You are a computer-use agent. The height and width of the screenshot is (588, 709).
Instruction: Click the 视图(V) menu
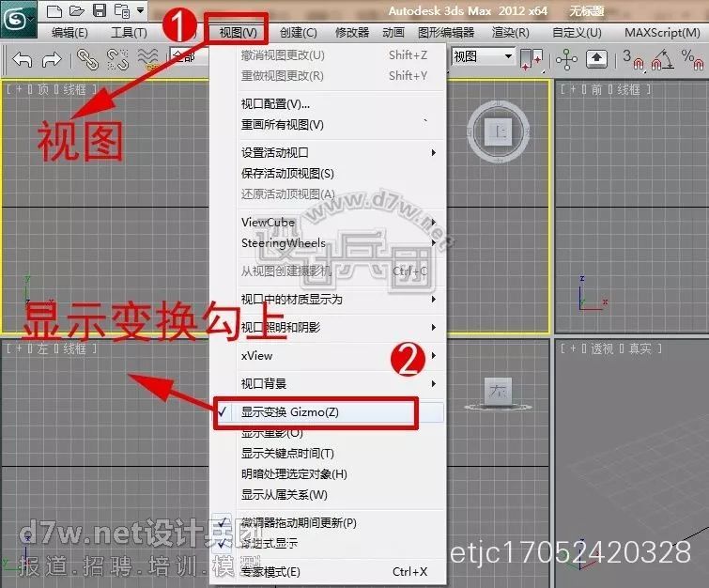click(238, 33)
